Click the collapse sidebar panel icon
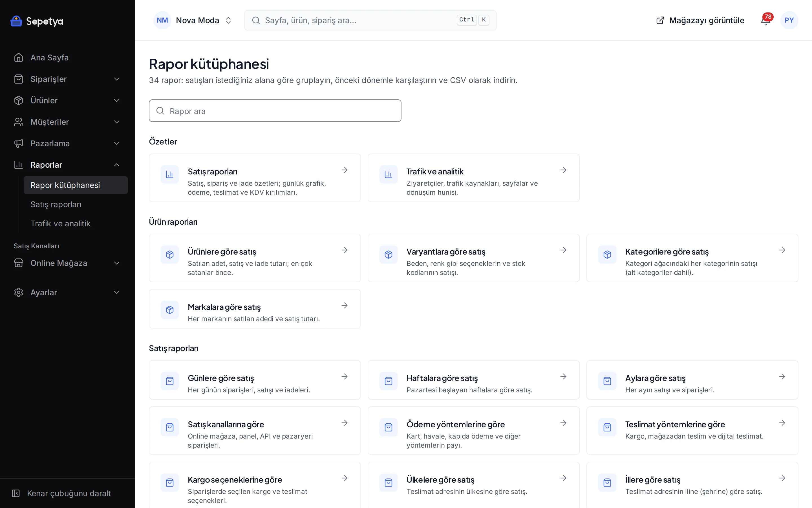Screen dimensions: 812x508 tap(16, 493)
